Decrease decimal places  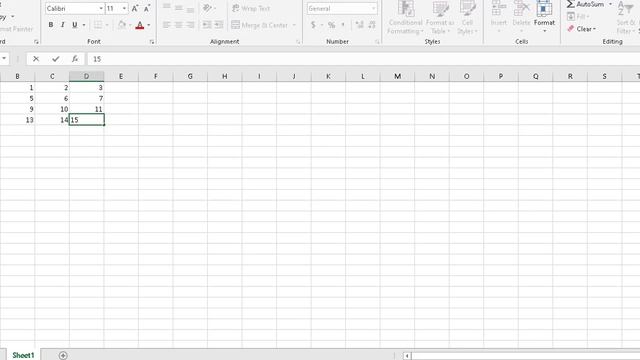click(x=372, y=25)
